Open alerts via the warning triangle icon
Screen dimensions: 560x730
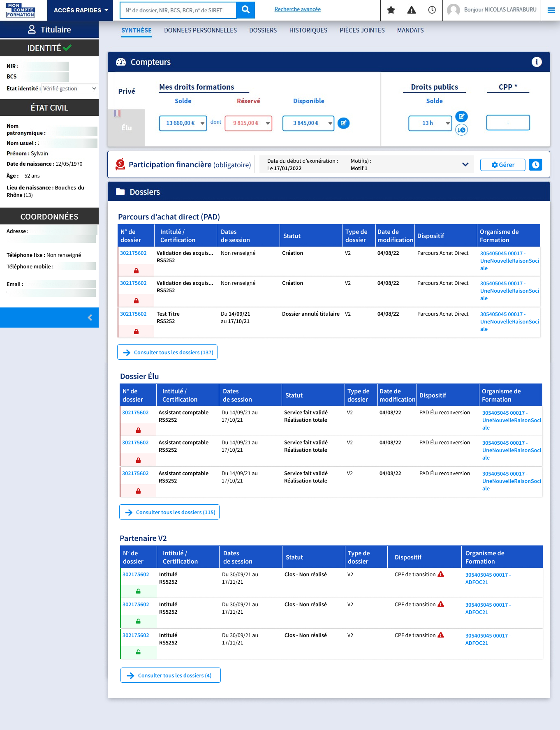[411, 10]
